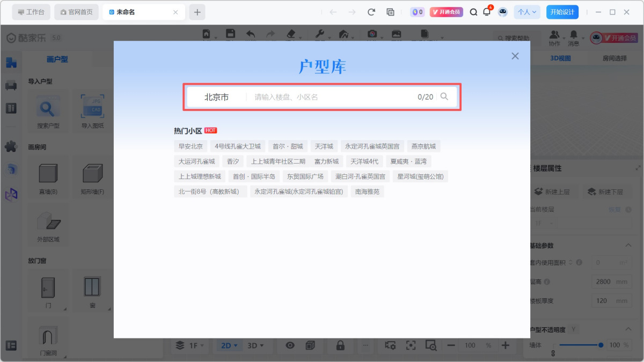Open the notification bell with red badge

click(487, 12)
